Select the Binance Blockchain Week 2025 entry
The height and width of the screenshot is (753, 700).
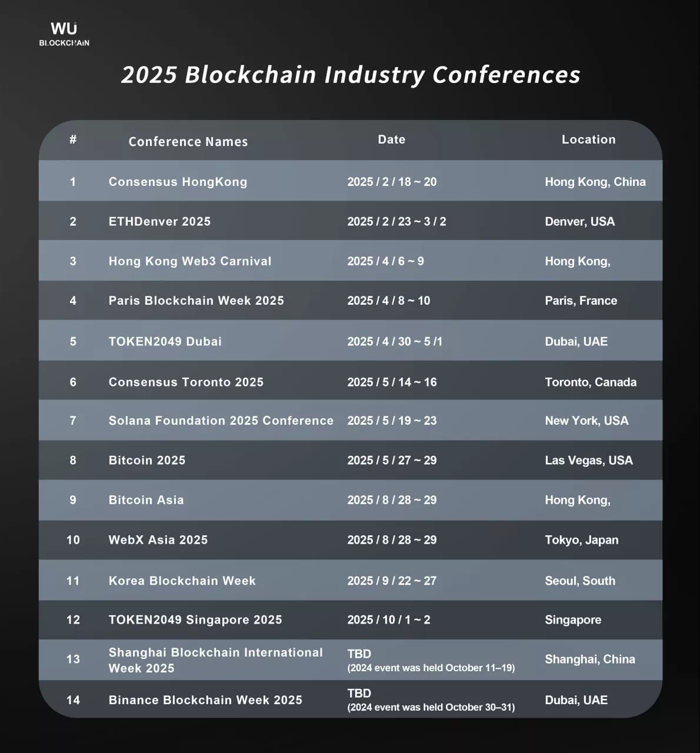(205, 700)
